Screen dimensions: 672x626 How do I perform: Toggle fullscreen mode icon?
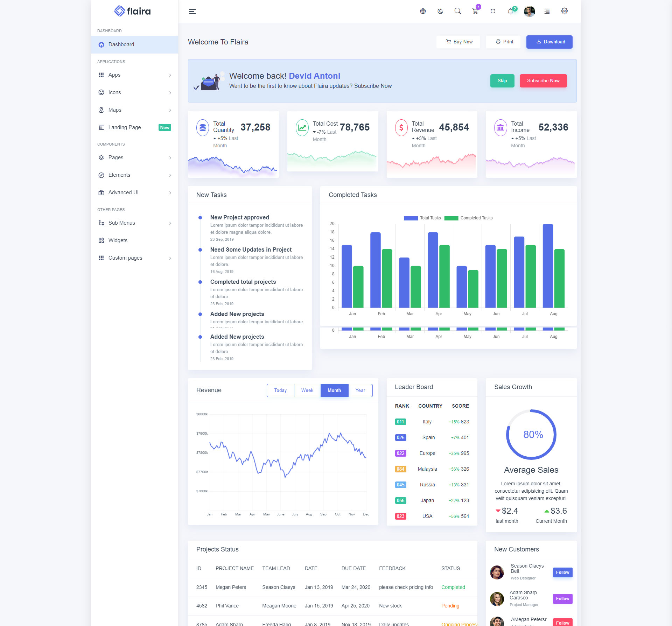[493, 11]
